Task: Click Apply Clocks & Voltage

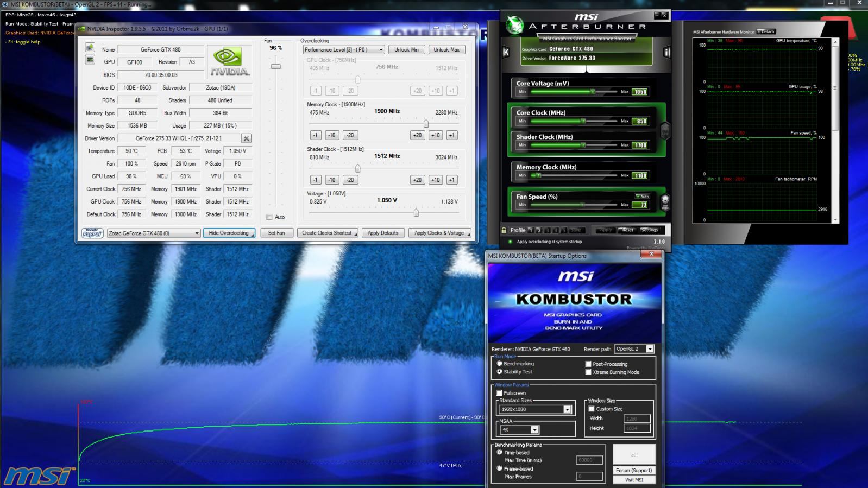Action: pos(439,233)
